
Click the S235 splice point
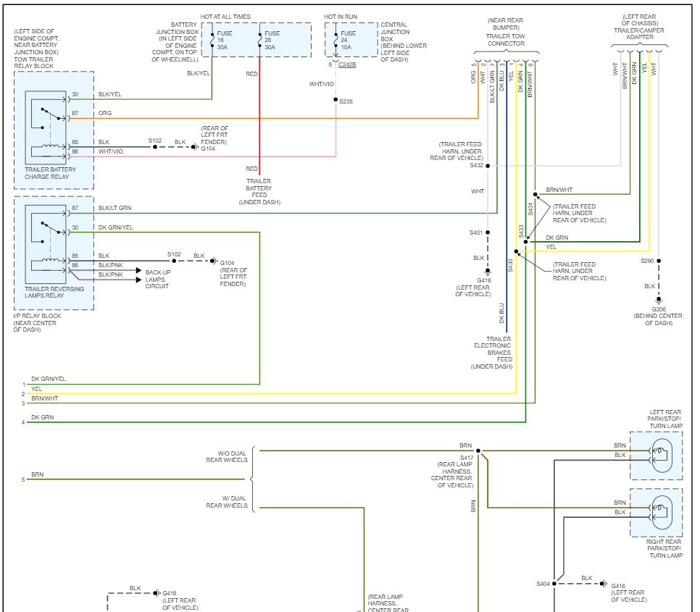tap(334, 101)
